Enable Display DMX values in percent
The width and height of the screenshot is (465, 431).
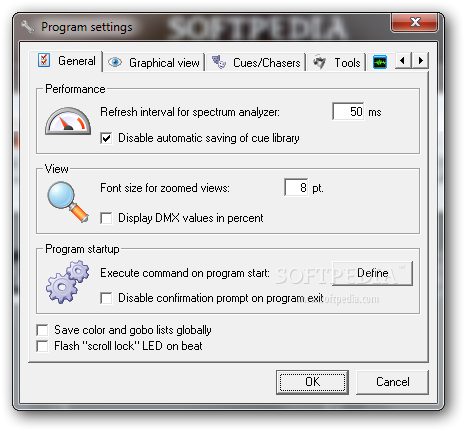coord(106,218)
